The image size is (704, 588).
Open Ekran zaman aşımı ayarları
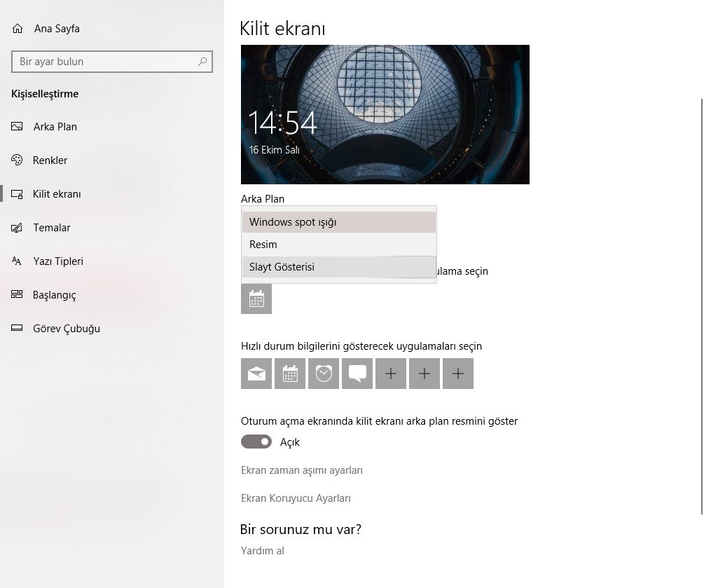tap(301, 470)
